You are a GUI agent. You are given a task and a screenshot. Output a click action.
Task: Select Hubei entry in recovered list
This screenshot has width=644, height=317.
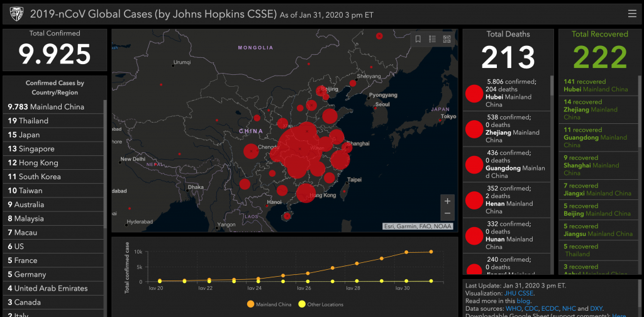tap(595, 86)
